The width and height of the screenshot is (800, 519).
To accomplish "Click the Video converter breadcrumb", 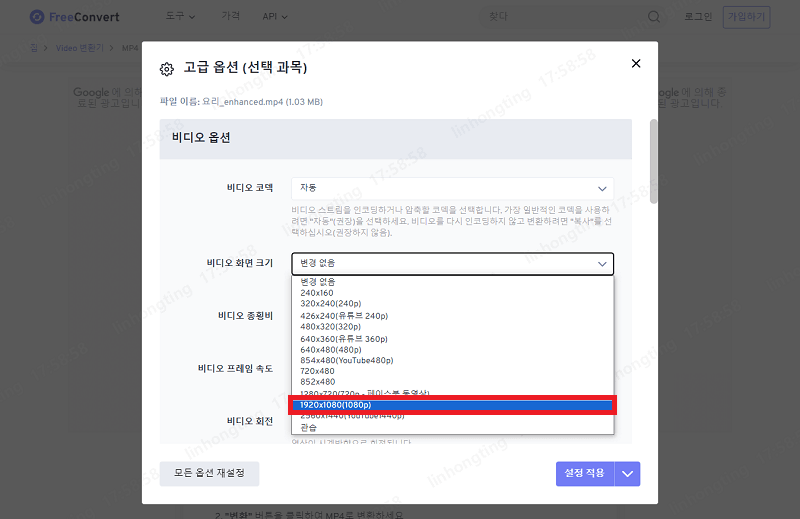I will point(80,48).
